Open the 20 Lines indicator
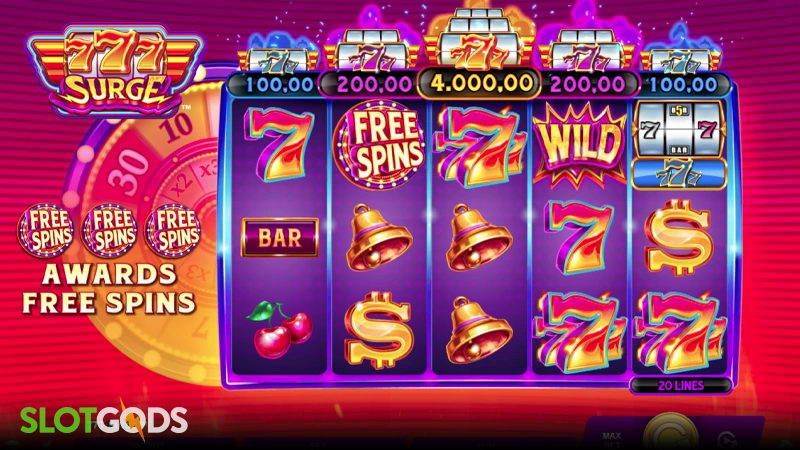The width and height of the screenshot is (800, 450). coord(681,386)
